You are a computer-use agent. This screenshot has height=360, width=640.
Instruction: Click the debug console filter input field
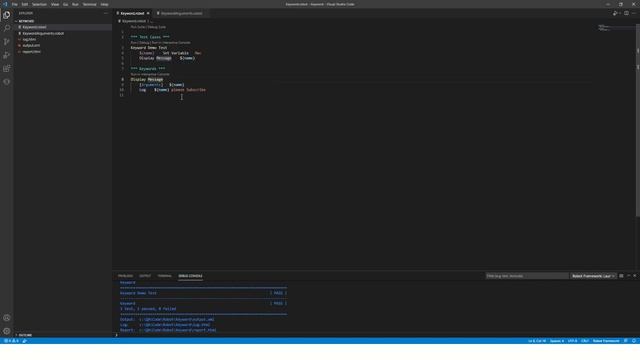(x=527, y=276)
